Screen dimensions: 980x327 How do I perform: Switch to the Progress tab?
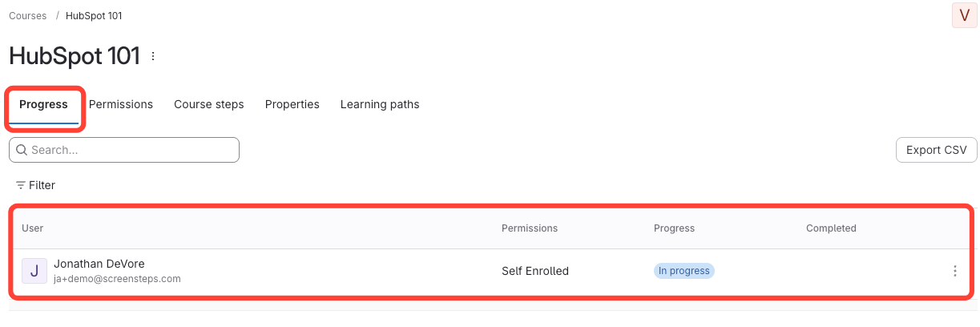coord(43,104)
